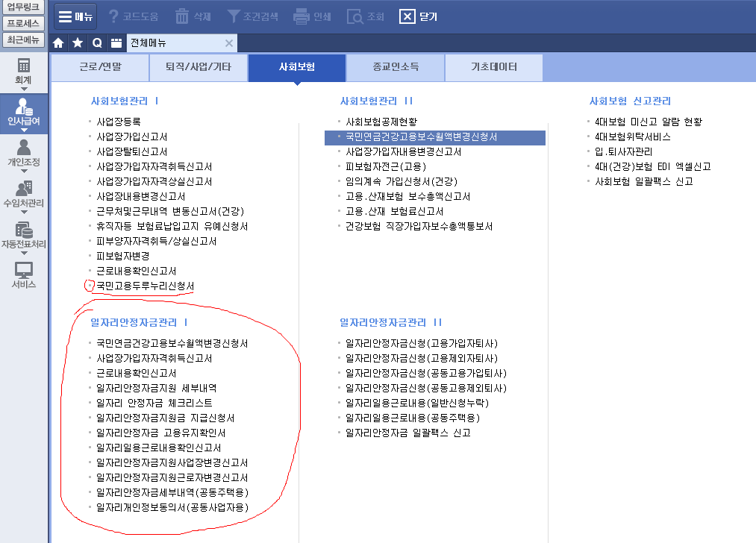Open 사업장가입신고서
Viewport: 756px width, 543px height.
[131, 136]
